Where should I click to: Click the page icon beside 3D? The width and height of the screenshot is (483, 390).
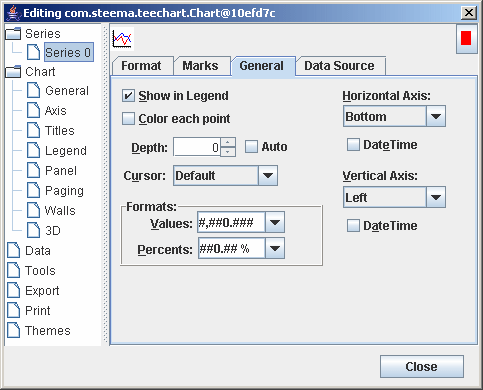point(34,230)
